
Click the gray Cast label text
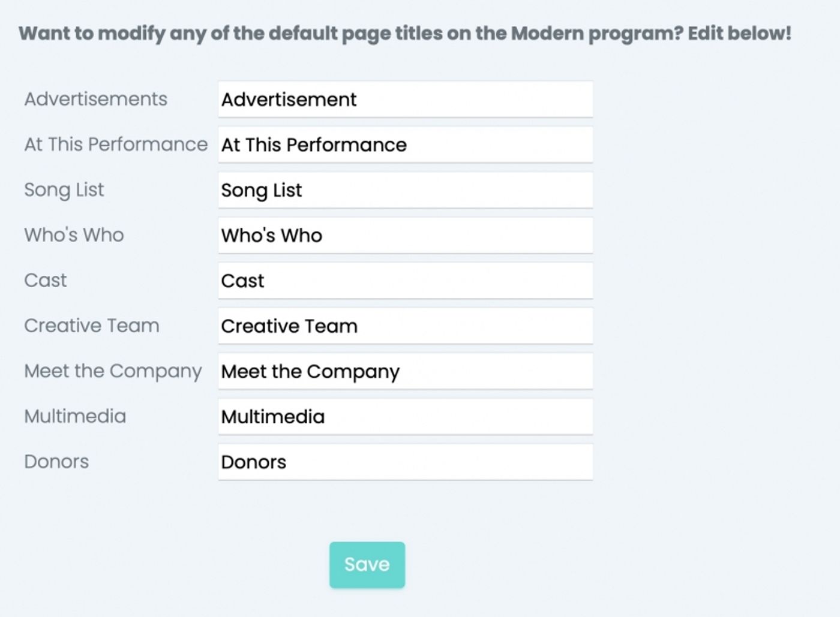46,280
